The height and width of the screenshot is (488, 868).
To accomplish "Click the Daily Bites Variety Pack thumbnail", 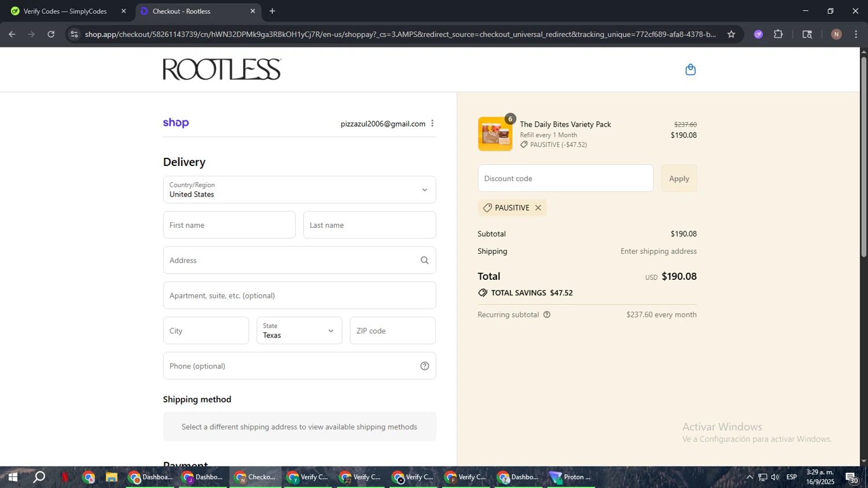I will coord(495,134).
